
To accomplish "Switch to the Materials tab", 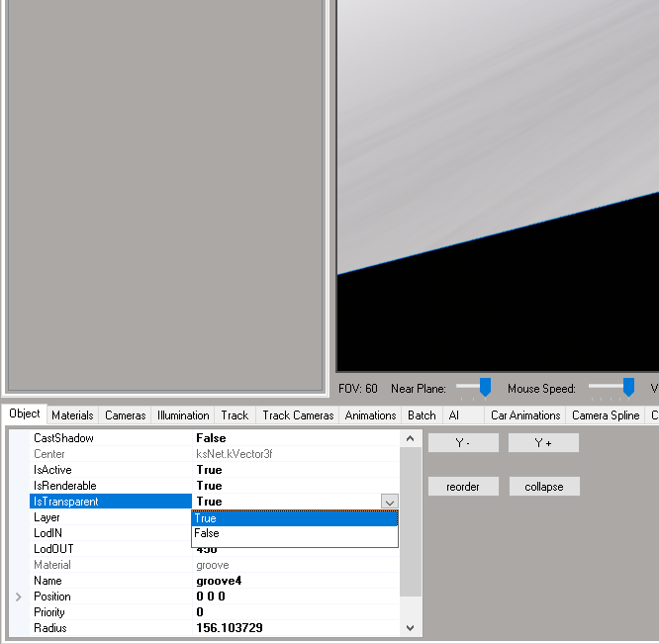I will (x=72, y=415).
